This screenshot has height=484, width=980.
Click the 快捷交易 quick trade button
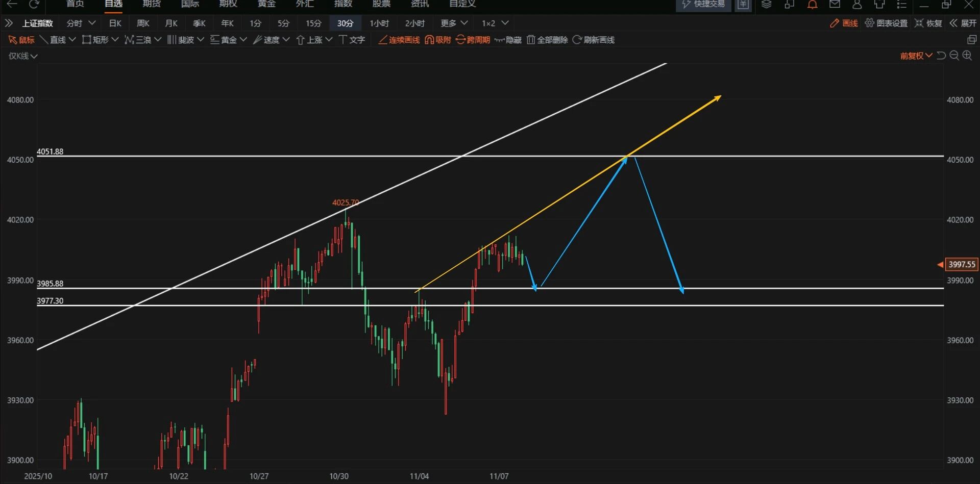point(703,5)
